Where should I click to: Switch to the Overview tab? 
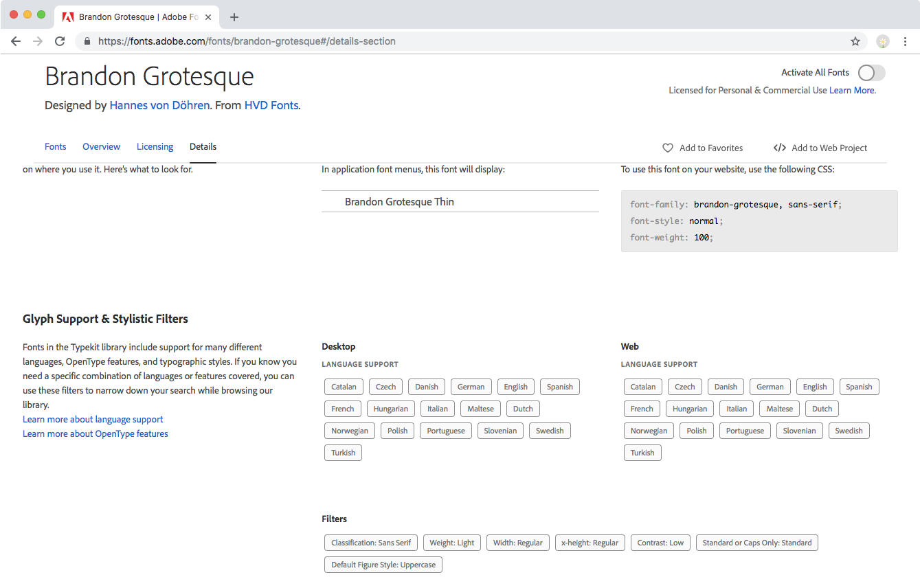(101, 146)
